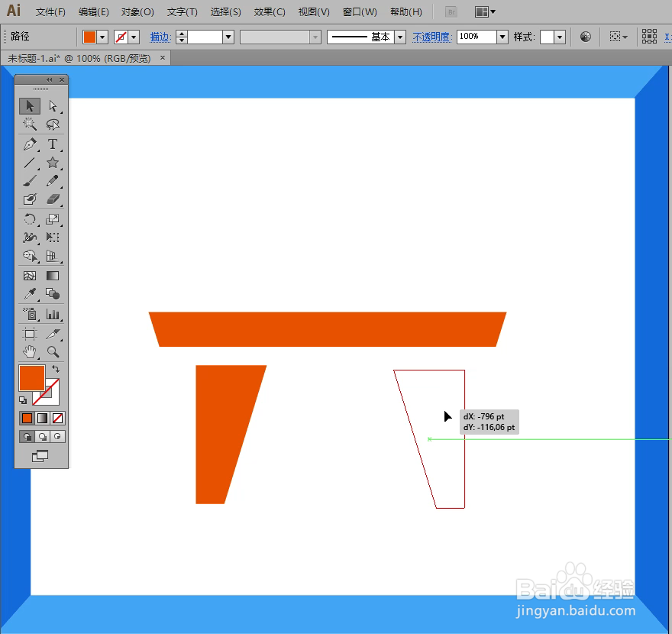The height and width of the screenshot is (634, 672).
Task: Open stroke color dropdown in control bar
Action: 134,37
